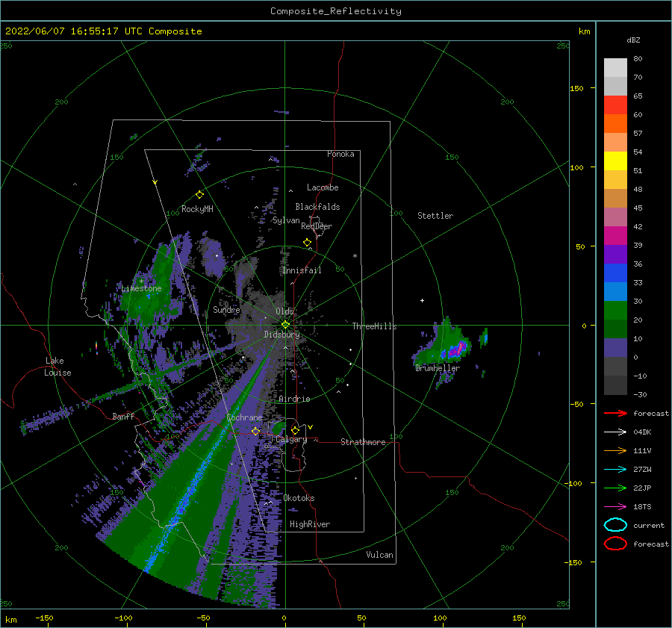The height and width of the screenshot is (628, 672).
Task: Click the 65 dBZ red color swatch
Action: 615,105
